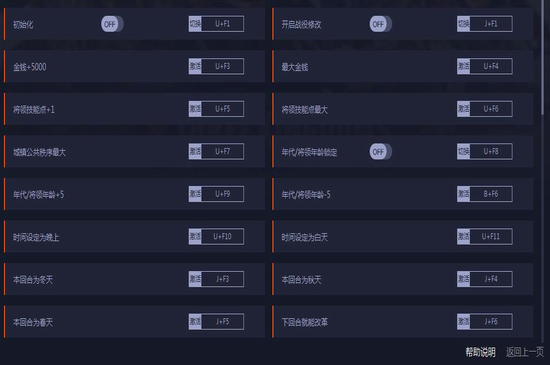This screenshot has width=550, height=365.
Task: Toggle the 年代/将领年龄锁定 OFF switch
Action: pyautogui.click(x=381, y=152)
